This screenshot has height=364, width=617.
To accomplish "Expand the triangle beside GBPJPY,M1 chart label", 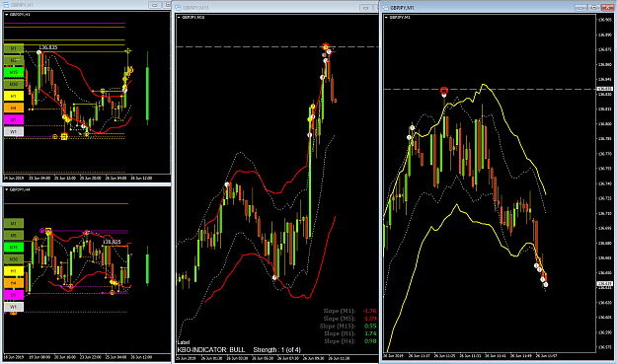I will pos(387,18).
